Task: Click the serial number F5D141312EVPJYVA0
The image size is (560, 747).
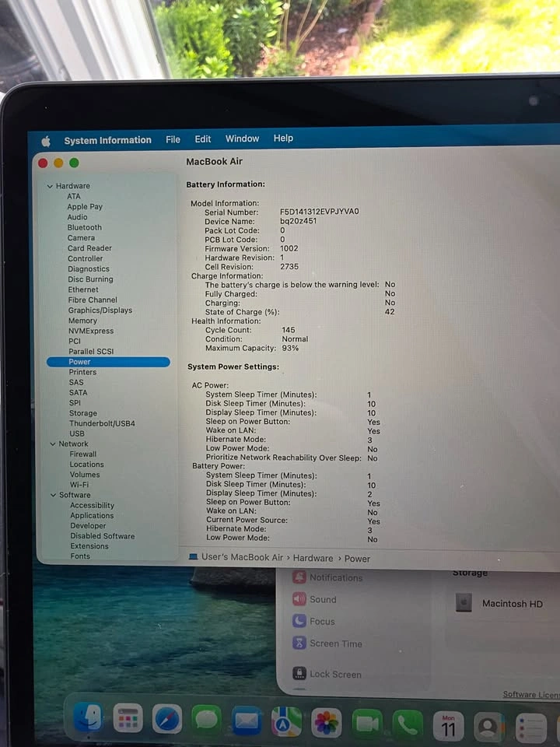Action: [x=320, y=211]
